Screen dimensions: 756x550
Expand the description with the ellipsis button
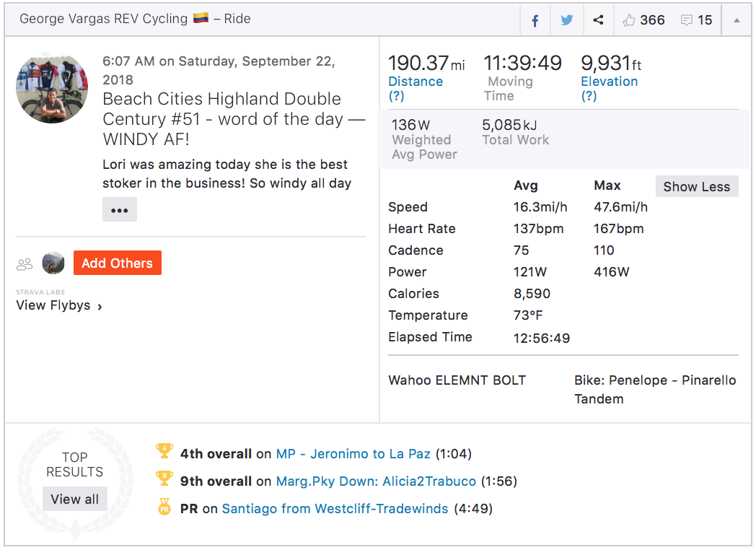(x=120, y=210)
